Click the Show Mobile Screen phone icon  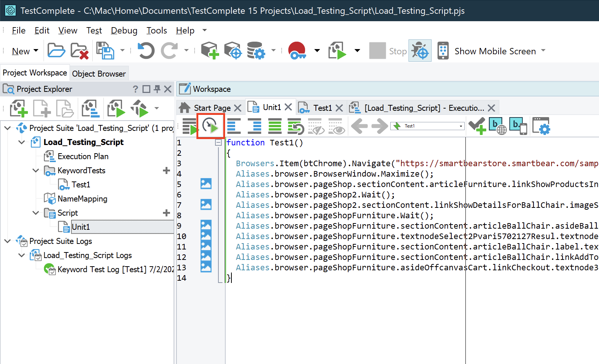pos(443,51)
